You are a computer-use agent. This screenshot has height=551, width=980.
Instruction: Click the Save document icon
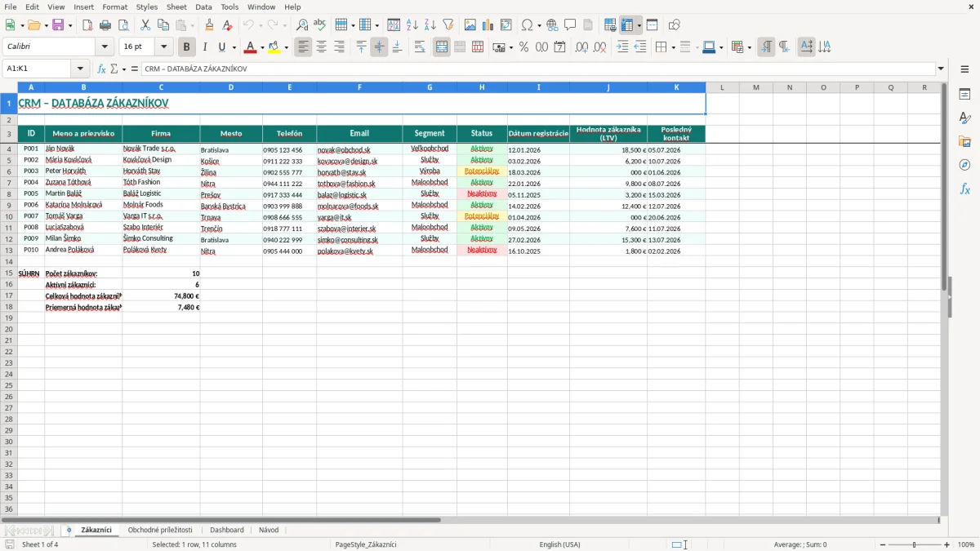click(x=58, y=25)
